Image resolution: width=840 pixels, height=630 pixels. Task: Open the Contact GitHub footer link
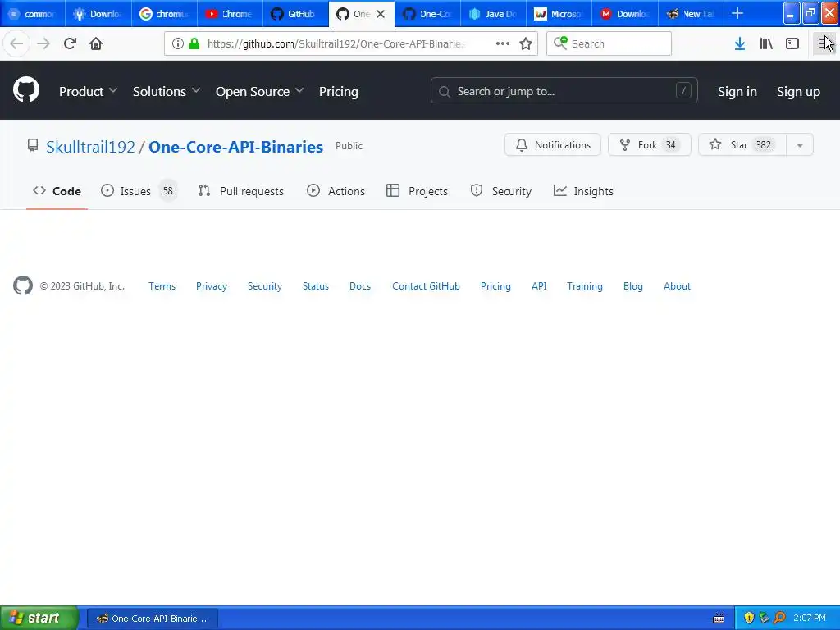[x=426, y=286]
